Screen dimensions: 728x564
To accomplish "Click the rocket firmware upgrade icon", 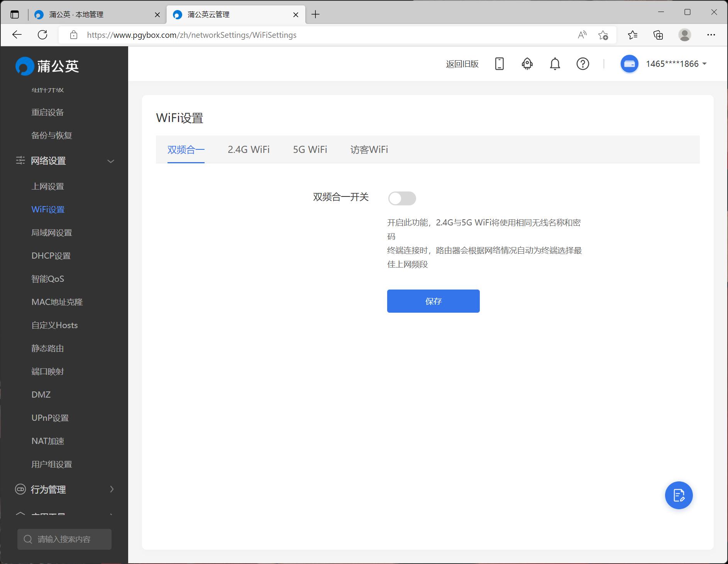I will (x=527, y=64).
